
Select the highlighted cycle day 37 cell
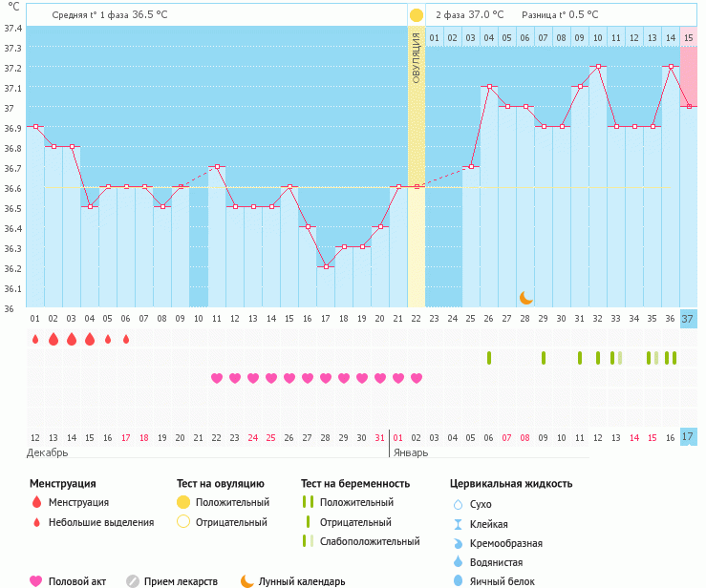[x=688, y=319]
